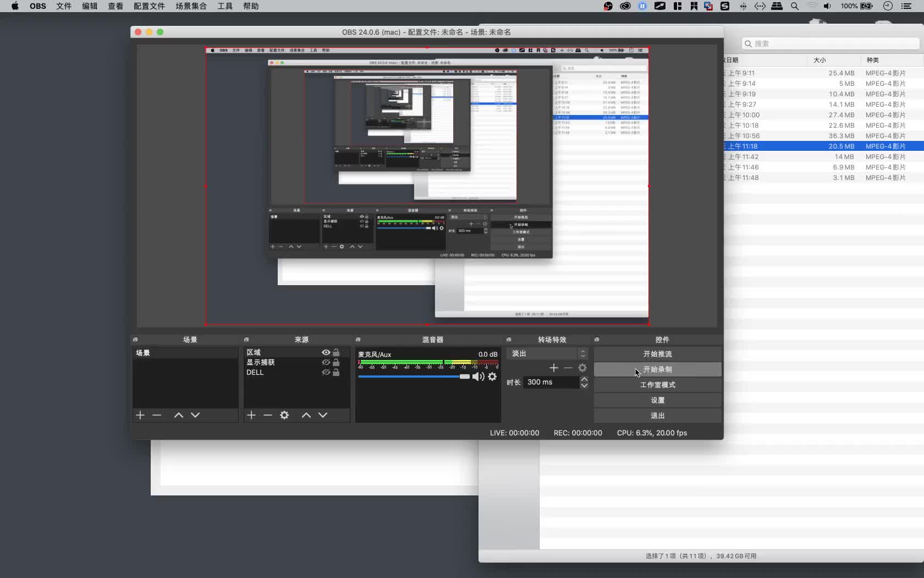
Task: Select Finder file row 上午 11:18
Action: 823,146
